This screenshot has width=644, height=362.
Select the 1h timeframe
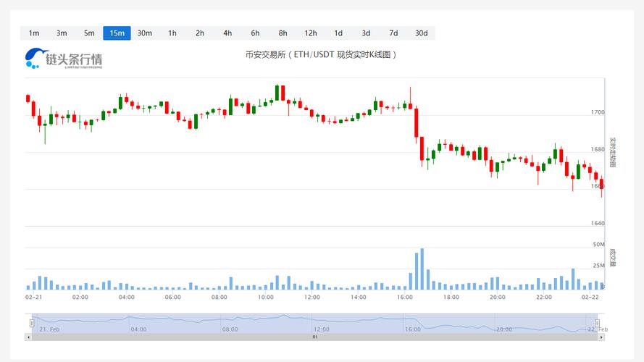pyautogui.click(x=172, y=33)
